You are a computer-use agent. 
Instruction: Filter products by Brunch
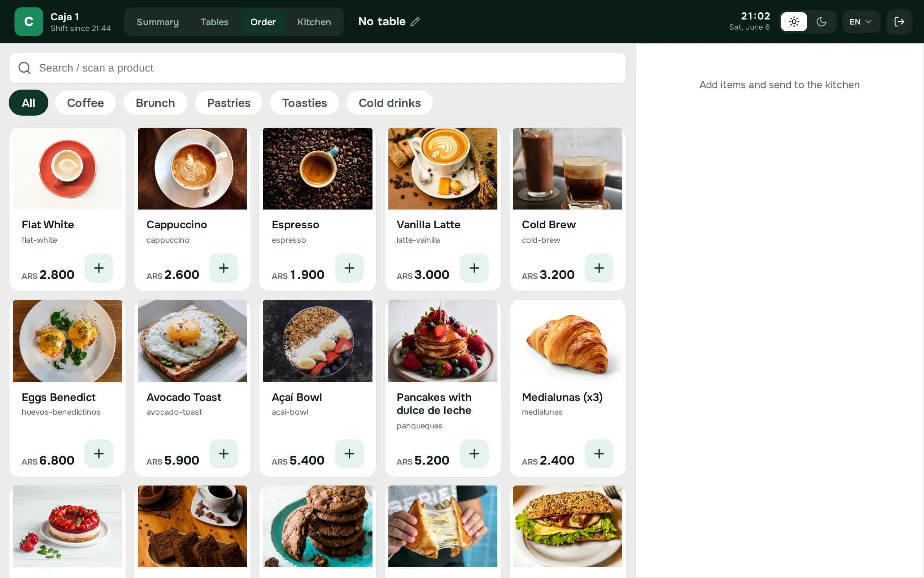coord(156,103)
